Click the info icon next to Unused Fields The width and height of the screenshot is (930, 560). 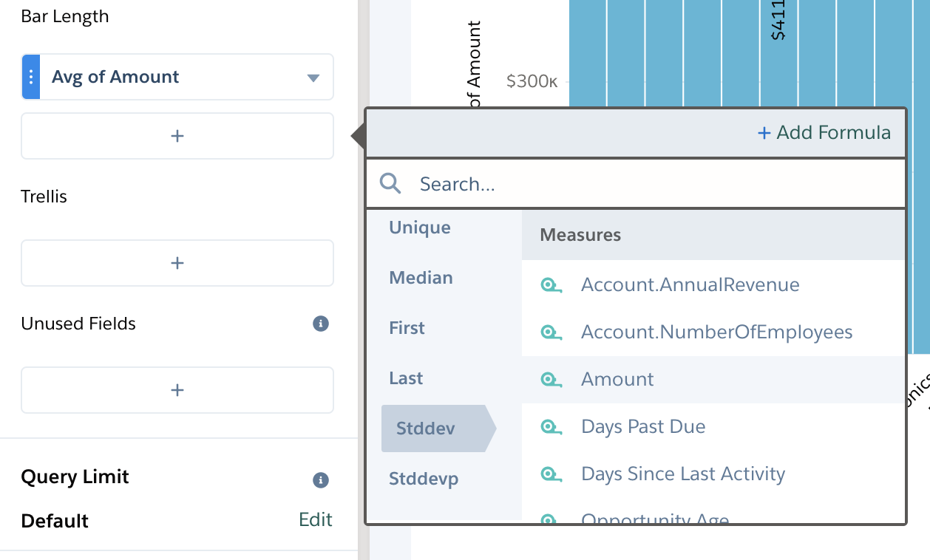pyautogui.click(x=320, y=324)
